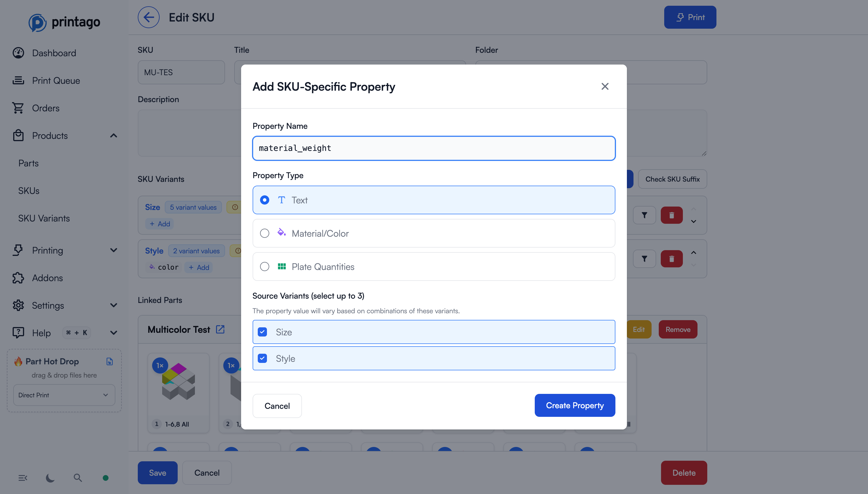Open the Direct Print dropdown

[x=64, y=395]
